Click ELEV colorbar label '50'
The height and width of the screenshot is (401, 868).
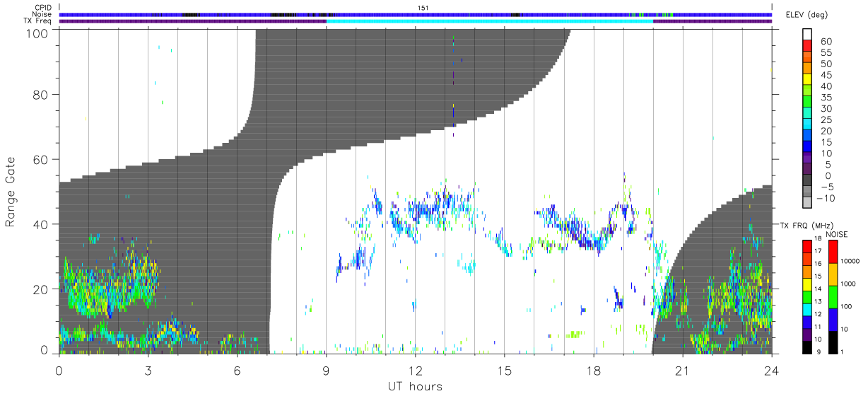click(x=826, y=64)
